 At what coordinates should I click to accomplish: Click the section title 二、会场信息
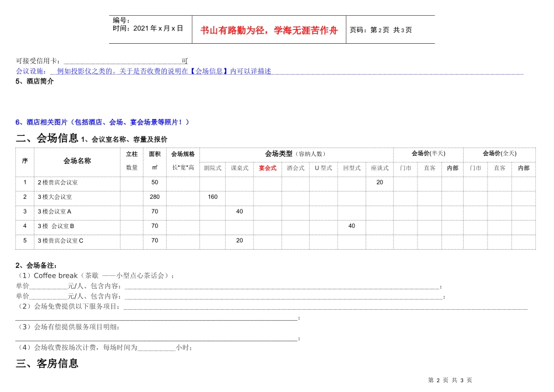pos(47,138)
